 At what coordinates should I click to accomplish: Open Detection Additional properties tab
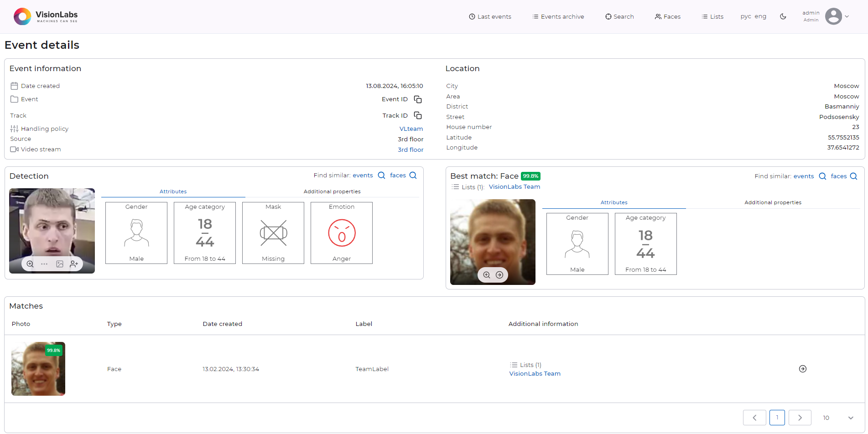[x=332, y=191]
